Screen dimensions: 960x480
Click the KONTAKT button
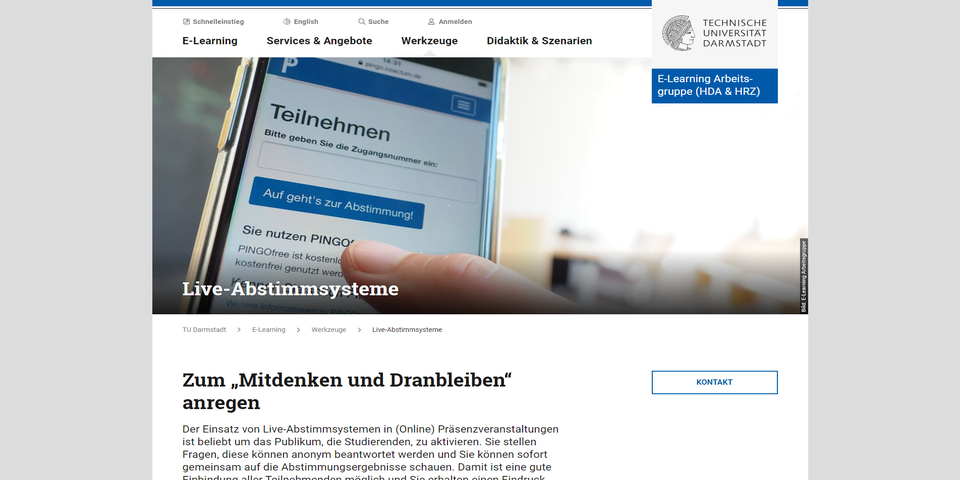point(714,382)
